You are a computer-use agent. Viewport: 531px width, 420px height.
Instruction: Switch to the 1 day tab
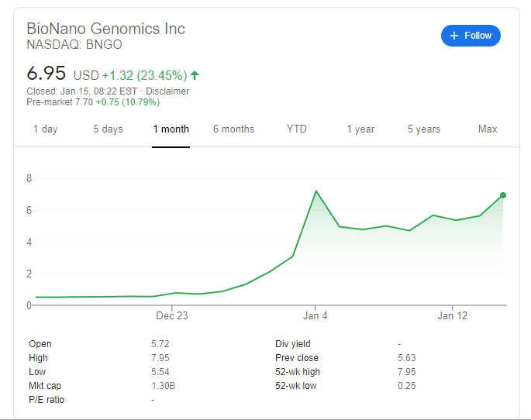[45, 129]
